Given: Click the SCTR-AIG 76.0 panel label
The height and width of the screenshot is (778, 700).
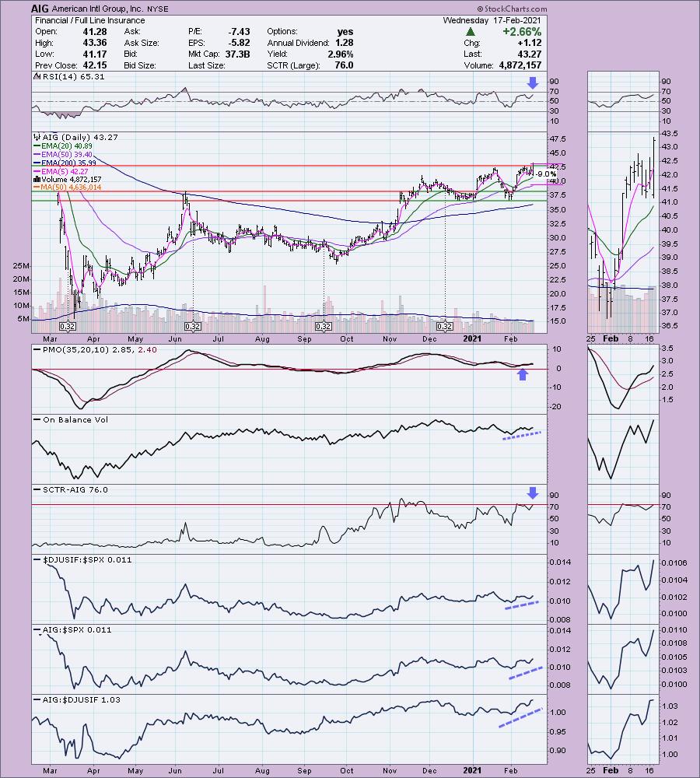Looking at the screenshot, I should pos(75,489).
